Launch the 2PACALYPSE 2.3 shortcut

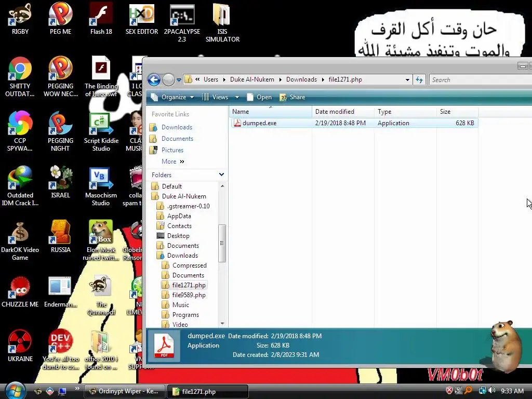182,23
